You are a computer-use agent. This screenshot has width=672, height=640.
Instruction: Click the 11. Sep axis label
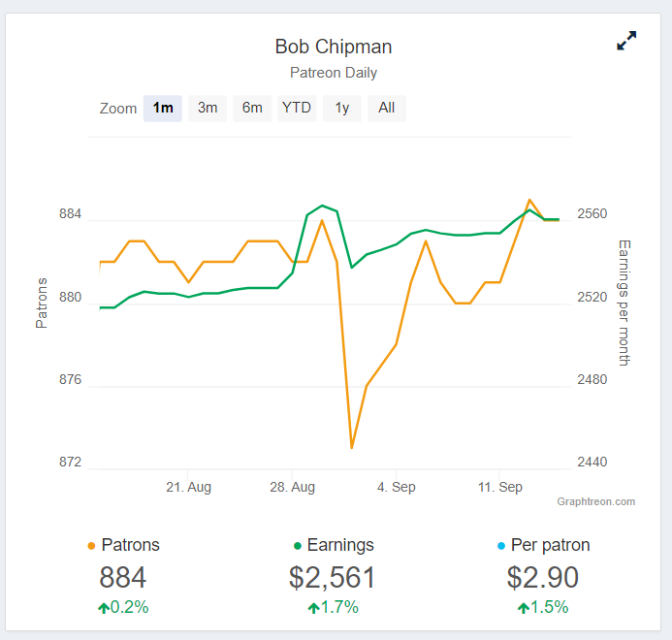tap(500, 487)
